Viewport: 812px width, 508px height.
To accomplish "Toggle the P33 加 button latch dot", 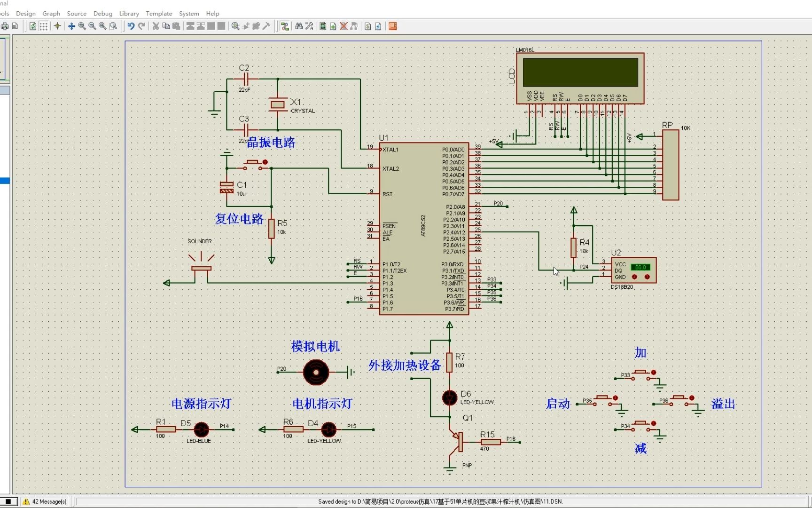I will 654,373.
